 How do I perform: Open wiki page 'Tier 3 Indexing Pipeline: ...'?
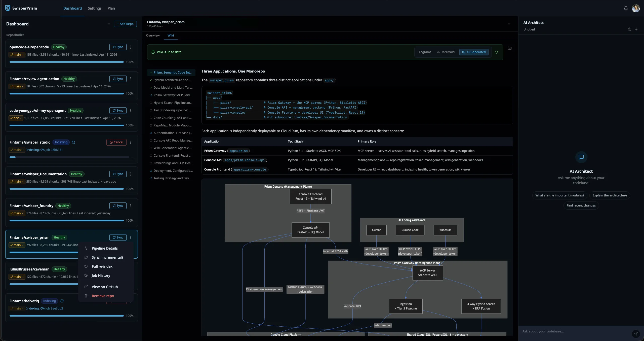coord(171,110)
